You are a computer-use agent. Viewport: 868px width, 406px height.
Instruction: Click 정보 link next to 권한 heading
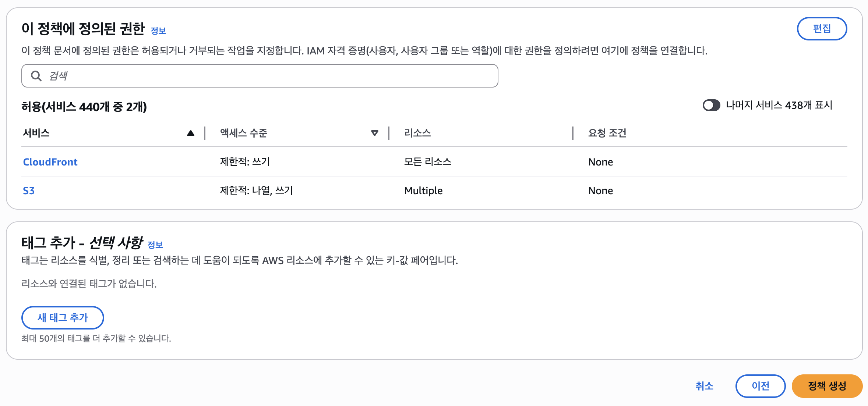pyautogui.click(x=158, y=31)
